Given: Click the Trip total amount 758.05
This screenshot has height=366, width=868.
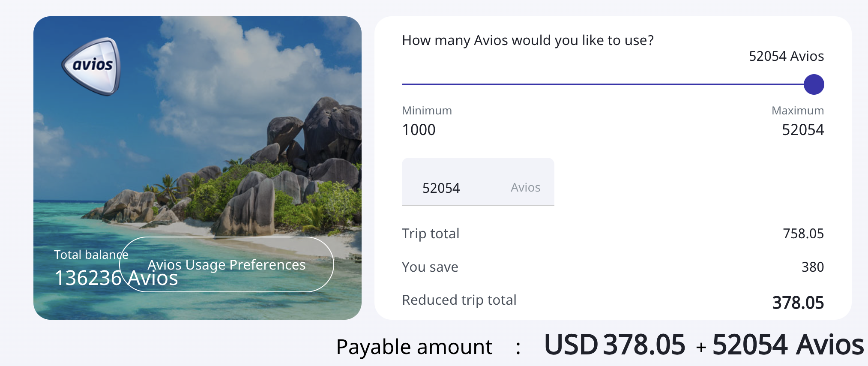Looking at the screenshot, I should pos(804,233).
